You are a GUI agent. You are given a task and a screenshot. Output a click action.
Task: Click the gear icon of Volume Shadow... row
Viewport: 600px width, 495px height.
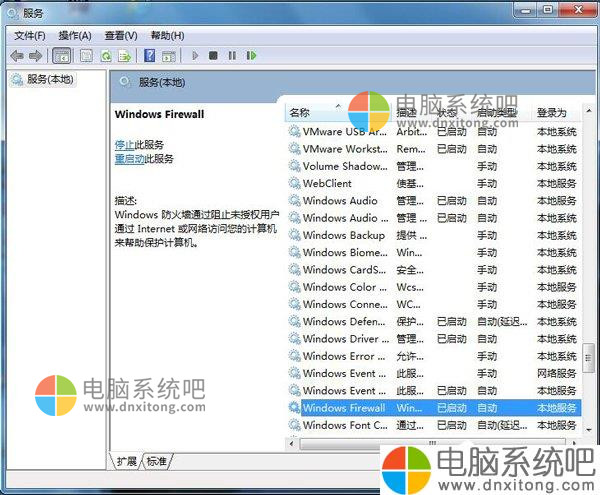pyautogui.click(x=294, y=166)
